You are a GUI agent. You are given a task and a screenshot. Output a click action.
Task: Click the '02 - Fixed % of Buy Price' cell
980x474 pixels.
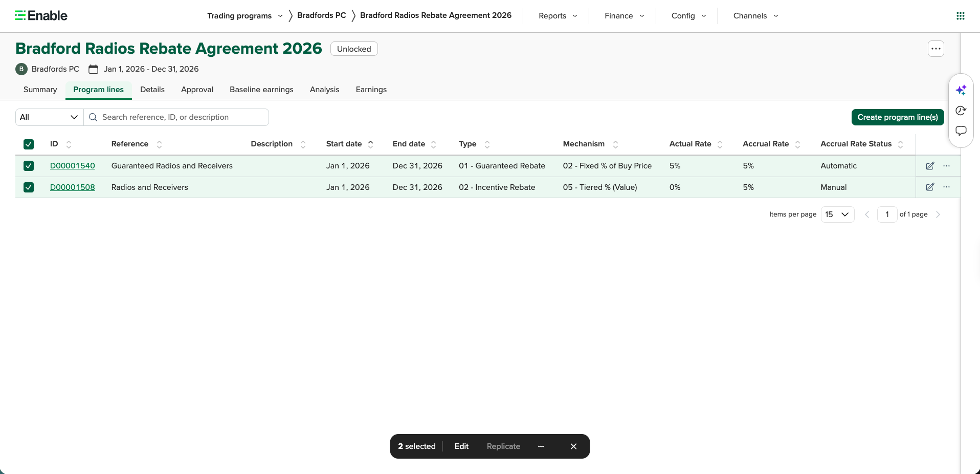(x=607, y=166)
